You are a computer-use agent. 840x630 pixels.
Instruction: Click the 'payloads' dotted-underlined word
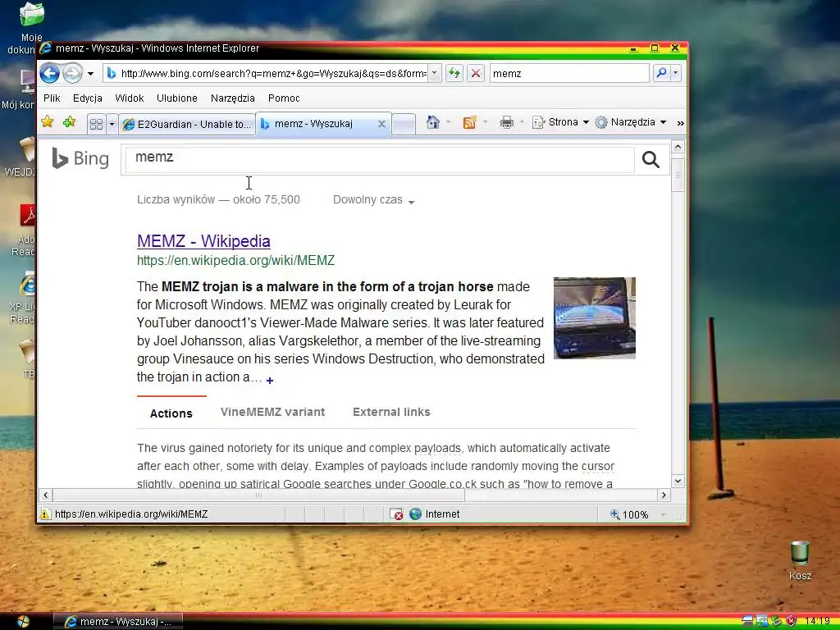(x=437, y=449)
